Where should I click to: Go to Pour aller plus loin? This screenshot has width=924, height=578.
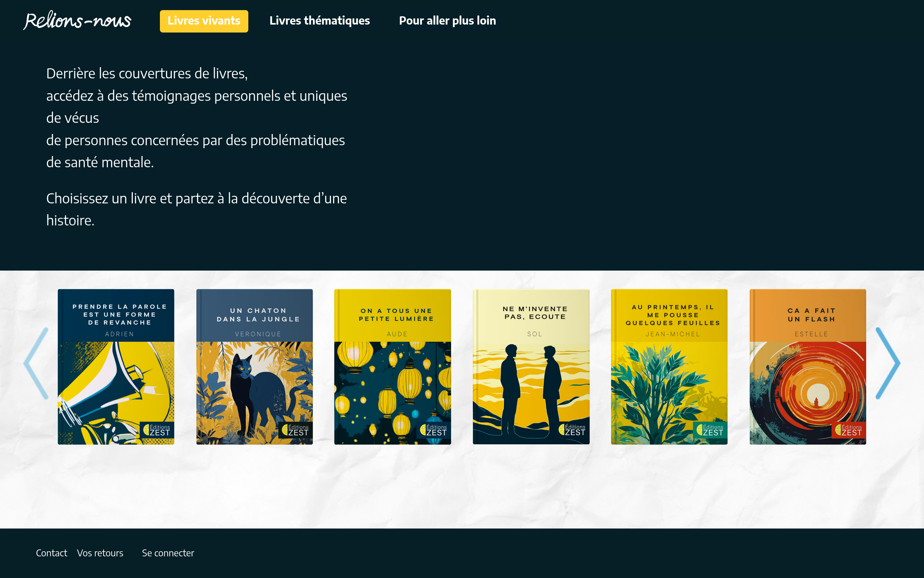tap(448, 21)
